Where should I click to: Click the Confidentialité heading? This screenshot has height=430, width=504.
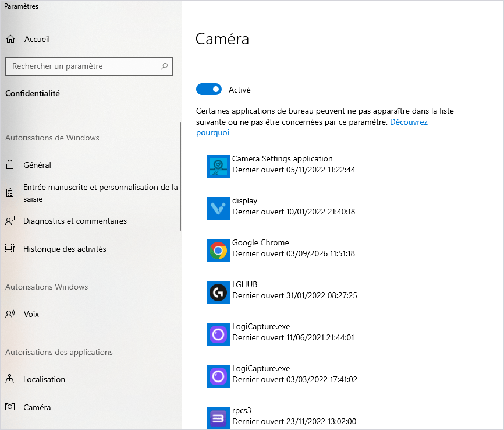(33, 93)
